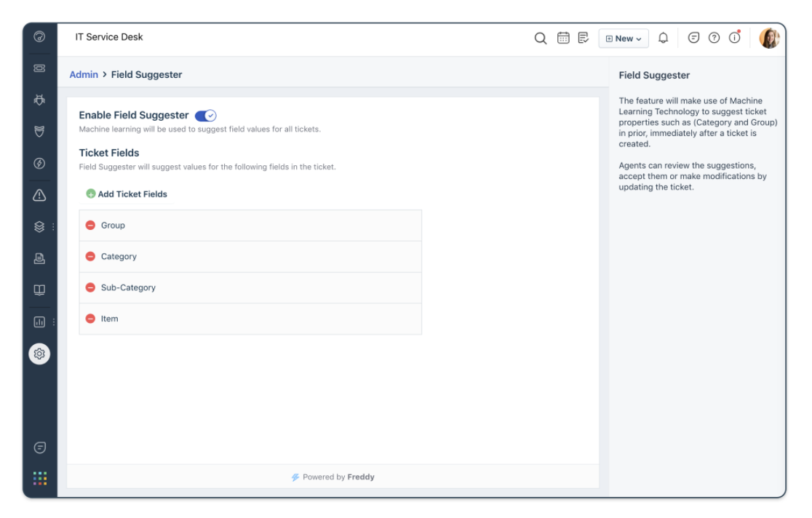Viewport: 812px width, 518px height.
Task: Expand the layers icon submenu in sidebar
Action: pyautogui.click(x=39, y=227)
